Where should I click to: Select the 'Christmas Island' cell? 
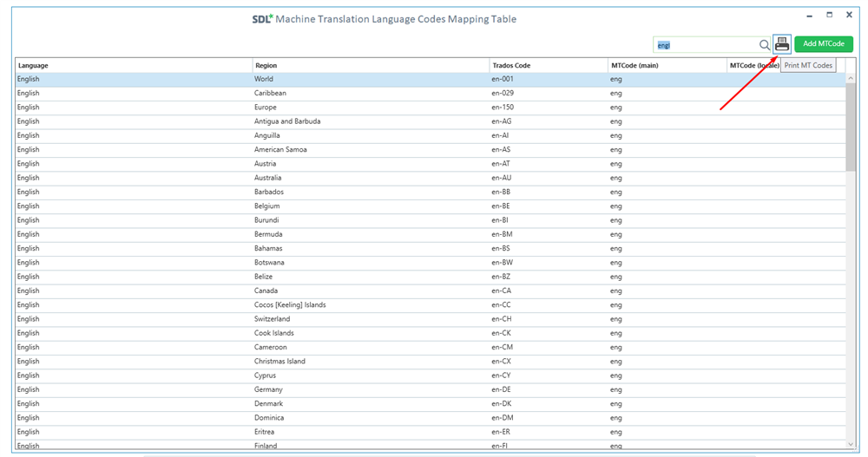point(371,362)
